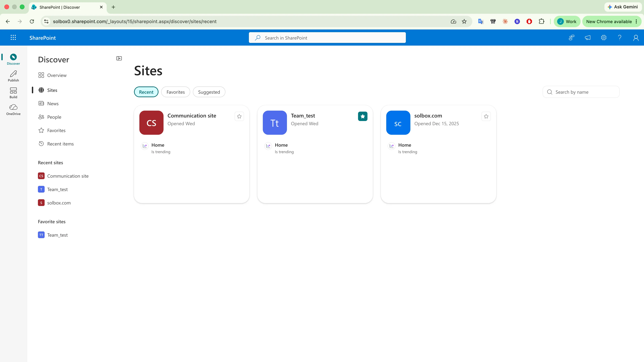Image resolution: width=644 pixels, height=362 pixels.
Task: Favorite the solbox.com card star
Action: pos(486,116)
